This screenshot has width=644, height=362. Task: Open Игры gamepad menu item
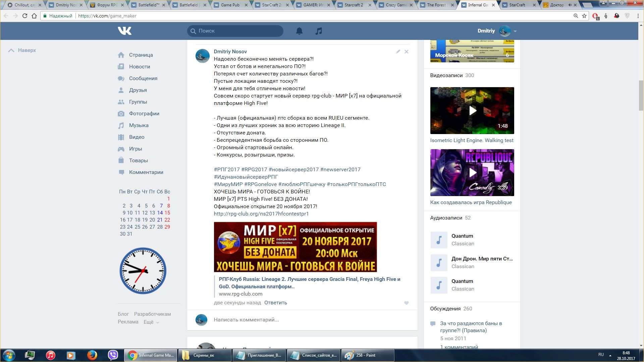pos(135,149)
